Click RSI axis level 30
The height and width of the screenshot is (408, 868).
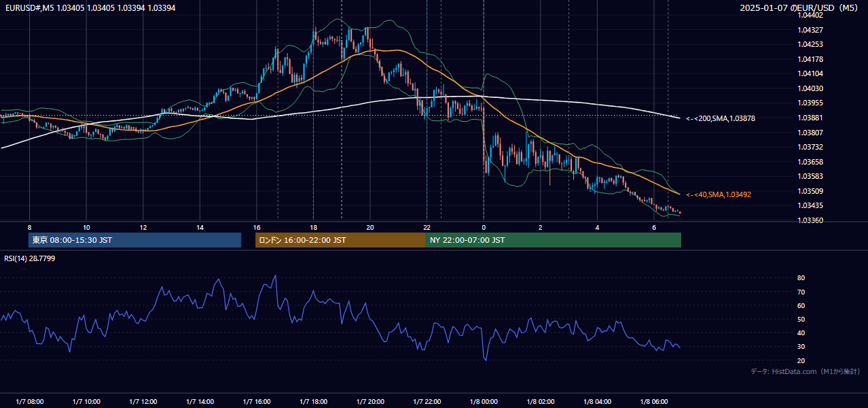pyautogui.click(x=801, y=346)
